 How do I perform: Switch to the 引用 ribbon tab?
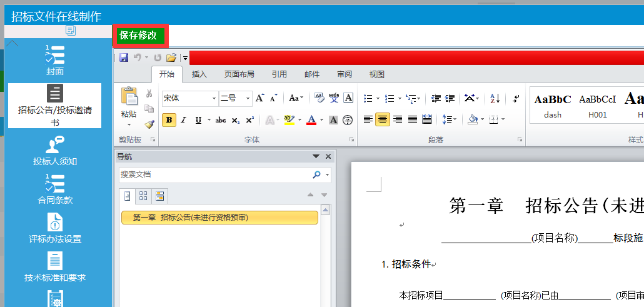279,74
